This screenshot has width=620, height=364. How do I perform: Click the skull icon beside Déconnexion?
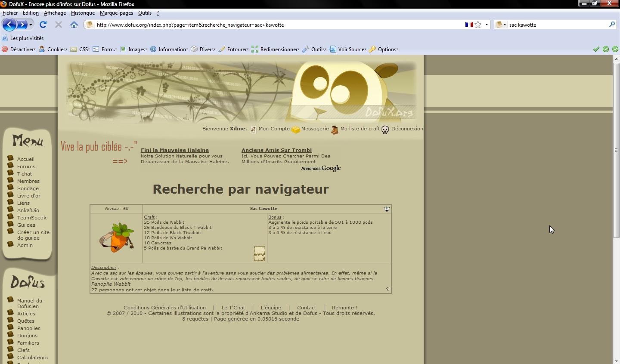[385, 130]
